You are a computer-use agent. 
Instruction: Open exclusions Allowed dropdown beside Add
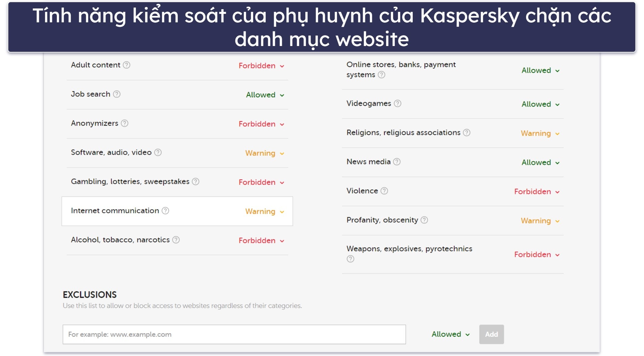click(x=451, y=334)
